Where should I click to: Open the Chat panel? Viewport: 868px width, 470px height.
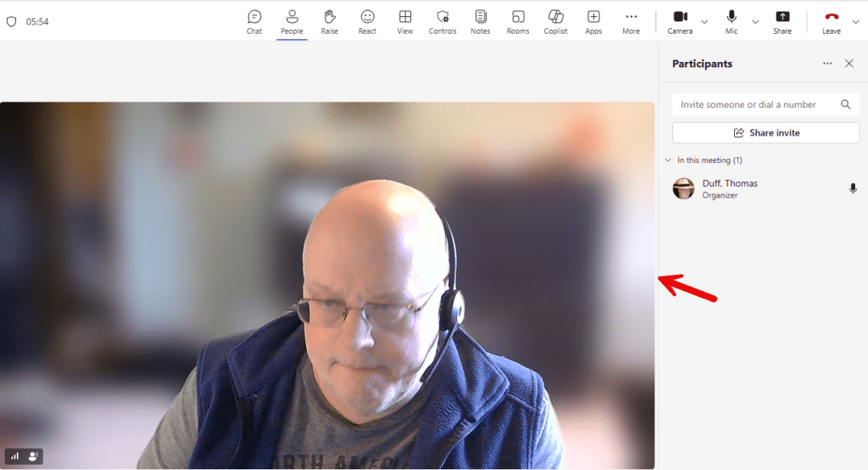pos(254,21)
